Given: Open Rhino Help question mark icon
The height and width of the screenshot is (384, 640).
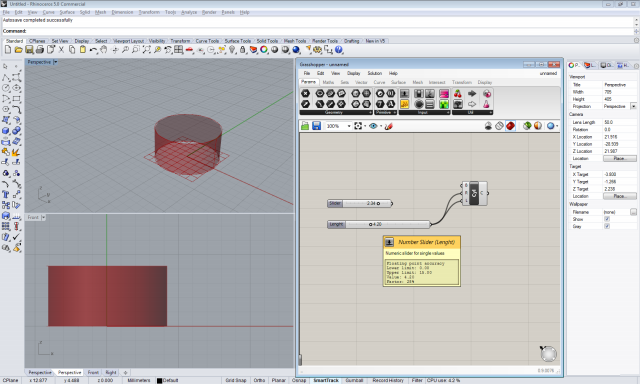Looking at the screenshot, I should pyautogui.click(x=339, y=50).
